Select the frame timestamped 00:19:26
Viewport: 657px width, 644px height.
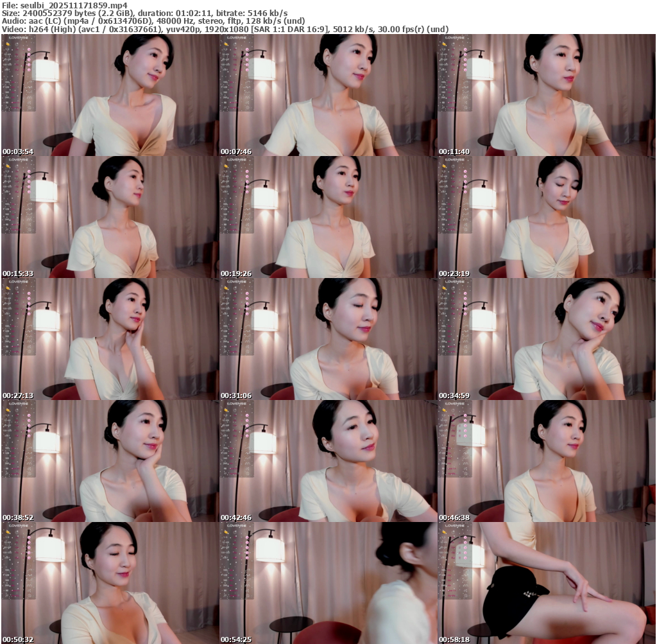328,217
